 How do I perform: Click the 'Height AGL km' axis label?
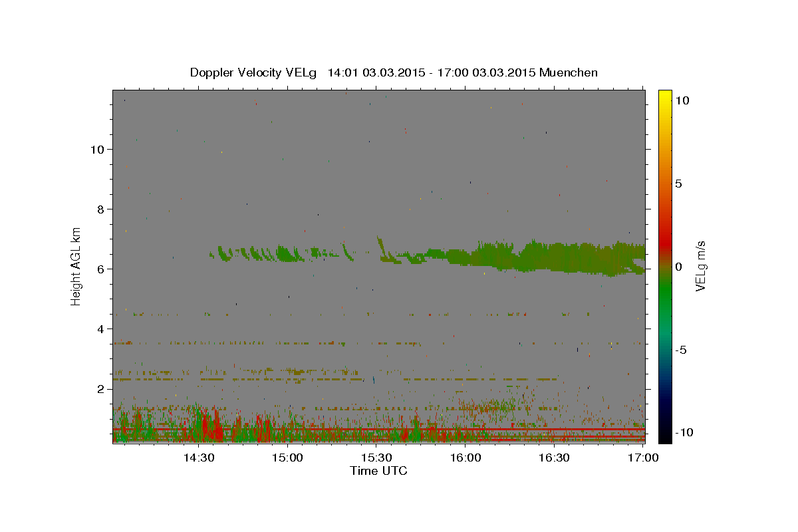(x=76, y=266)
